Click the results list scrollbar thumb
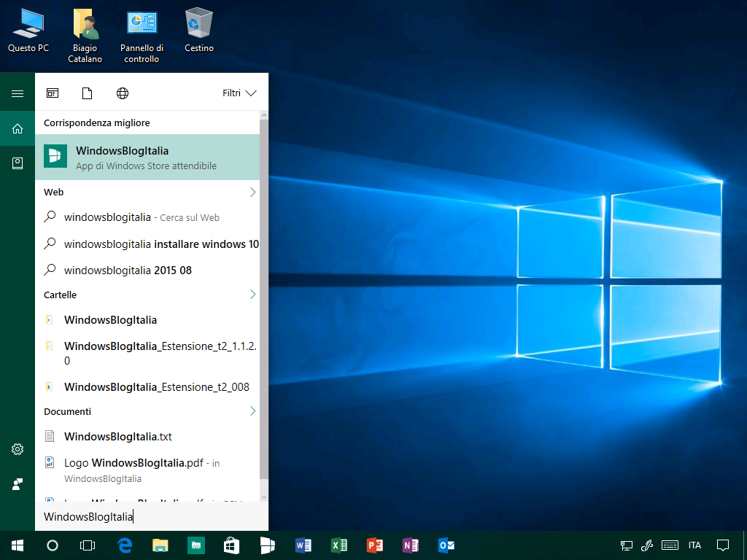 tap(264, 299)
